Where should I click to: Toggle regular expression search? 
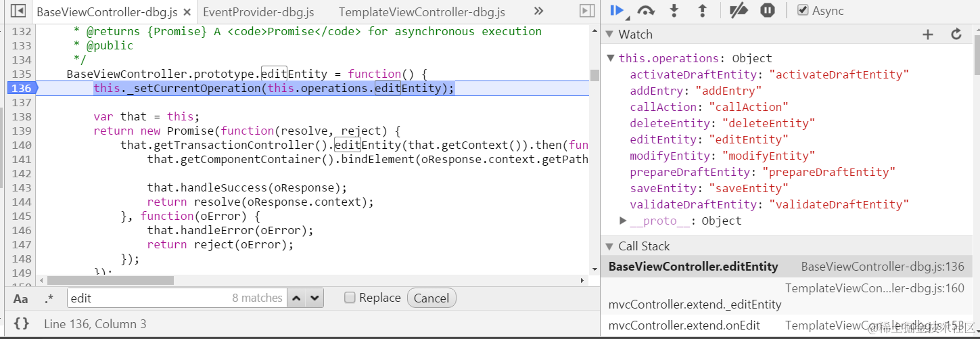pyautogui.click(x=49, y=298)
